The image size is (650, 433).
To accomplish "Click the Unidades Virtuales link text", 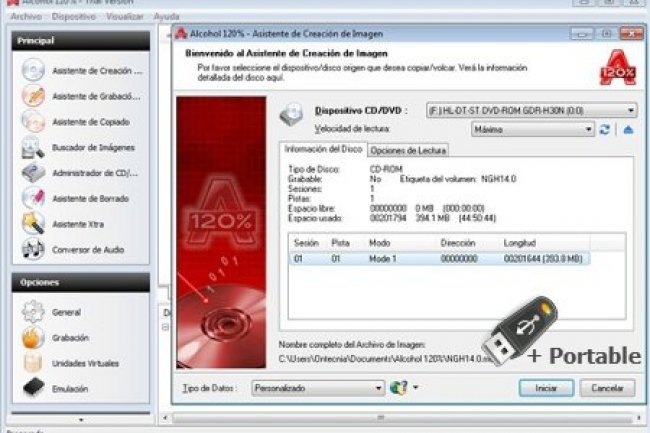I will coord(85,363).
